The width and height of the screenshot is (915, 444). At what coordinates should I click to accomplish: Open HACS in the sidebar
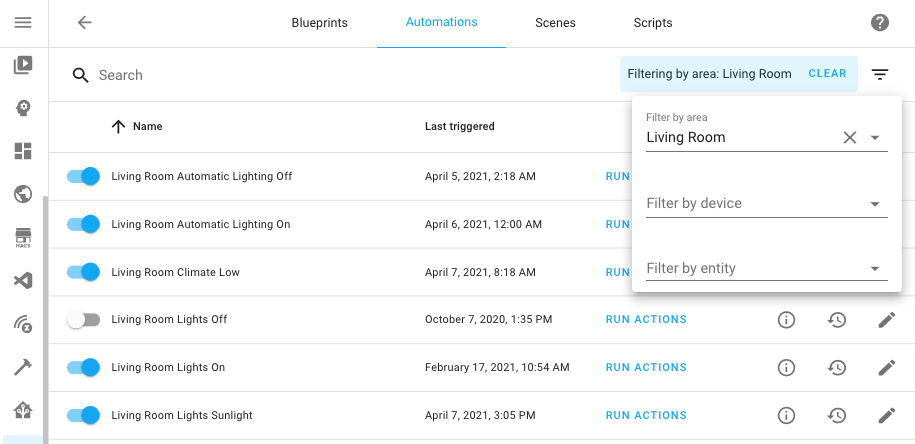[x=23, y=238]
